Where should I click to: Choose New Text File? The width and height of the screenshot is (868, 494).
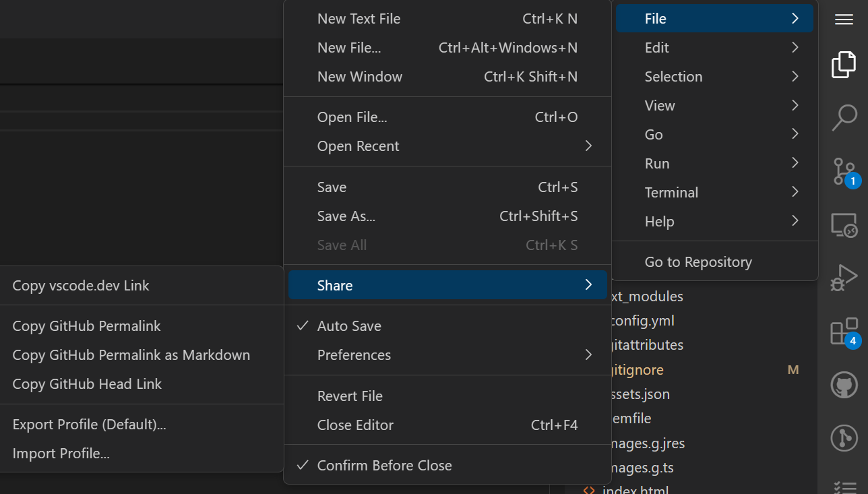447,19
